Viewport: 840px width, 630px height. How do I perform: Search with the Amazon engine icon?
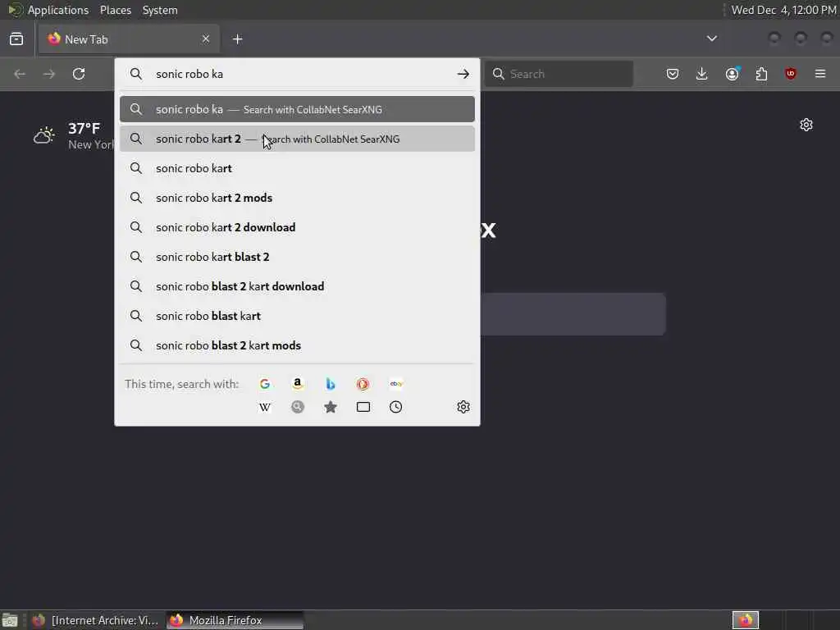point(298,384)
